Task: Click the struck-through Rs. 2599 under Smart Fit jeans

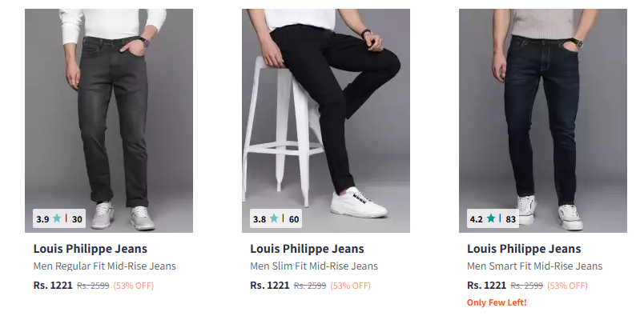Action: pyautogui.click(x=526, y=286)
